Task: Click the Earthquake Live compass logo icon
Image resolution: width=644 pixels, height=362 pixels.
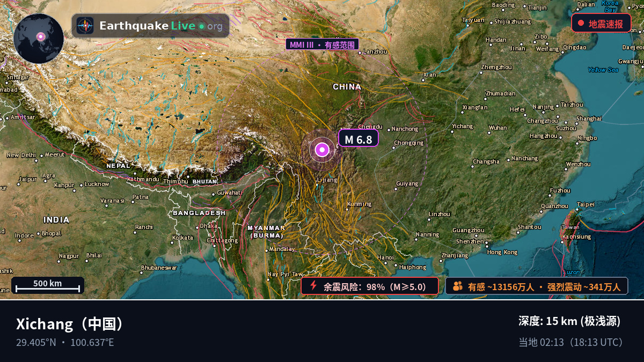Action: point(85,26)
